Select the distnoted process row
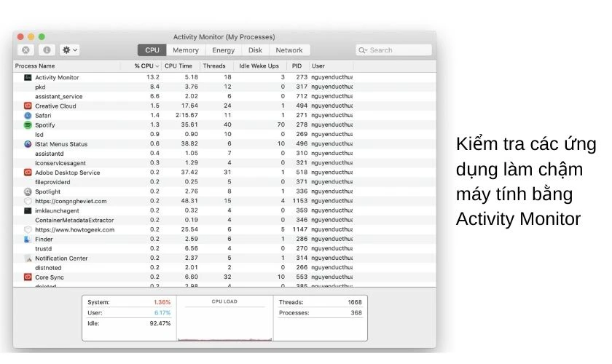Screen dimensions: 612x364 click(x=224, y=268)
